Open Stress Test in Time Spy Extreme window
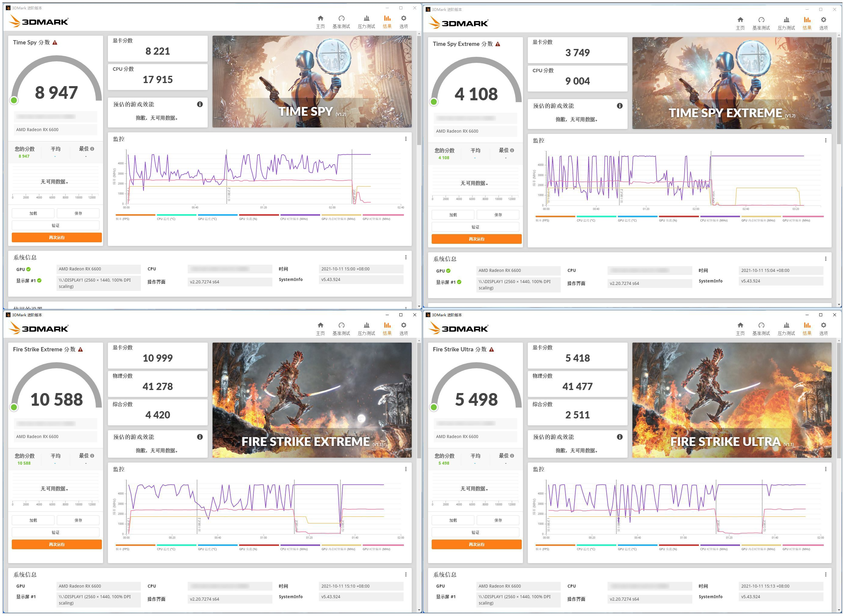This screenshot has height=616, width=844. [x=786, y=23]
